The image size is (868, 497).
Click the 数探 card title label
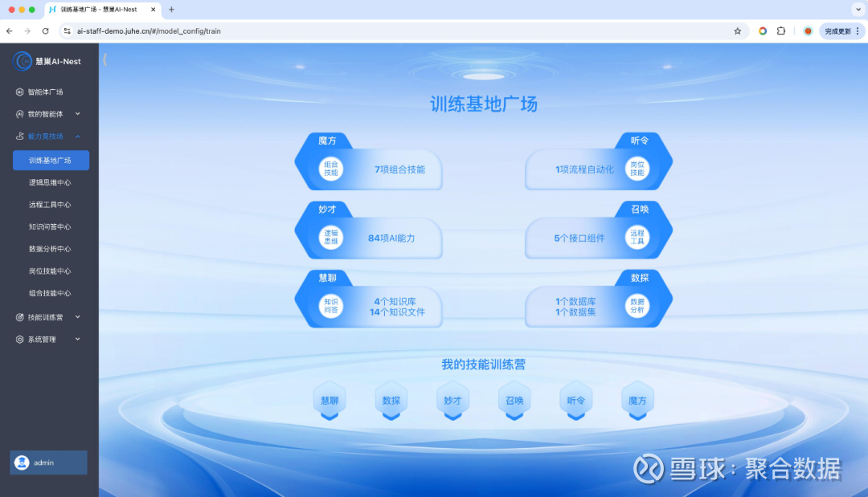point(640,278)
